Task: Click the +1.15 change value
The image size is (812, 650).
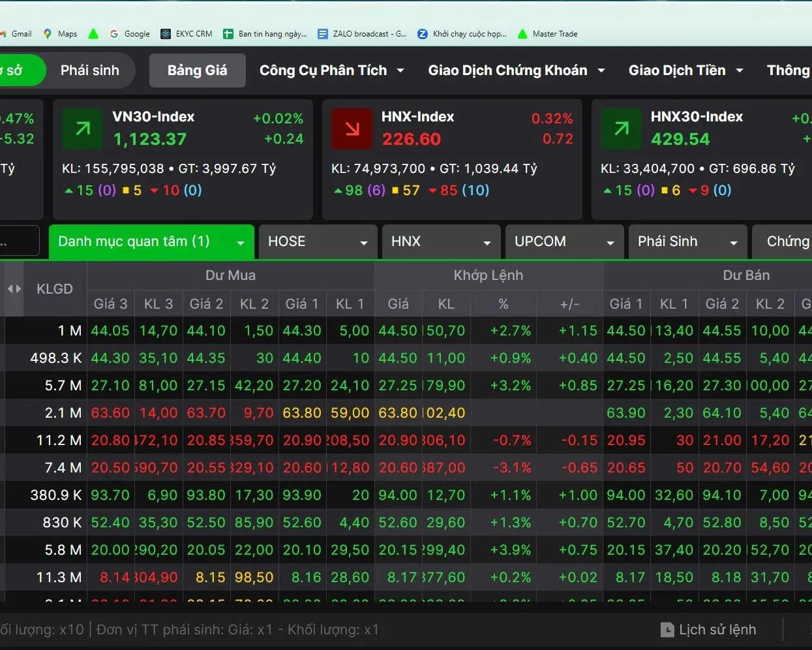Action: (x=578, y=331)
